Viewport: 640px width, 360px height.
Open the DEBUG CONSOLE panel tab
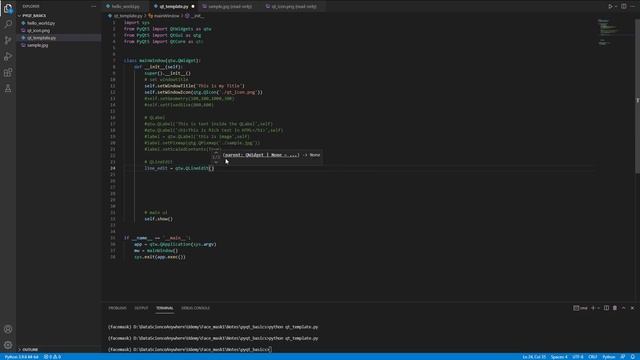(196, 308)
